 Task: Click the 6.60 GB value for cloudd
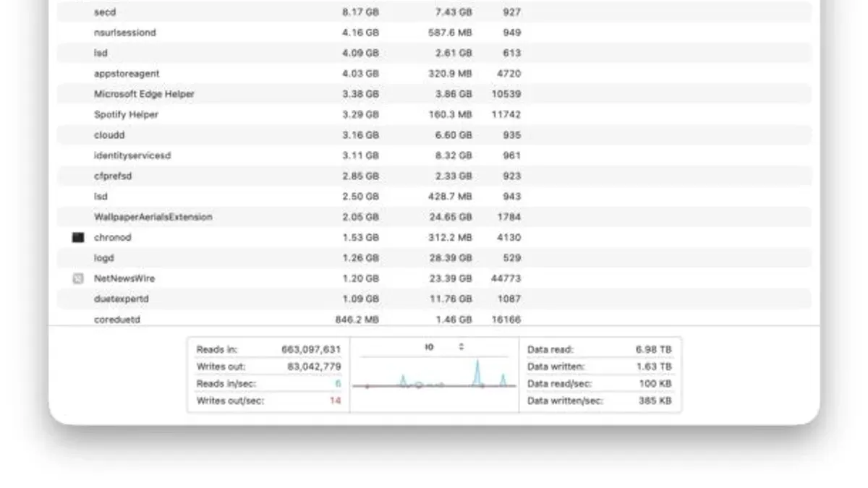454,135
